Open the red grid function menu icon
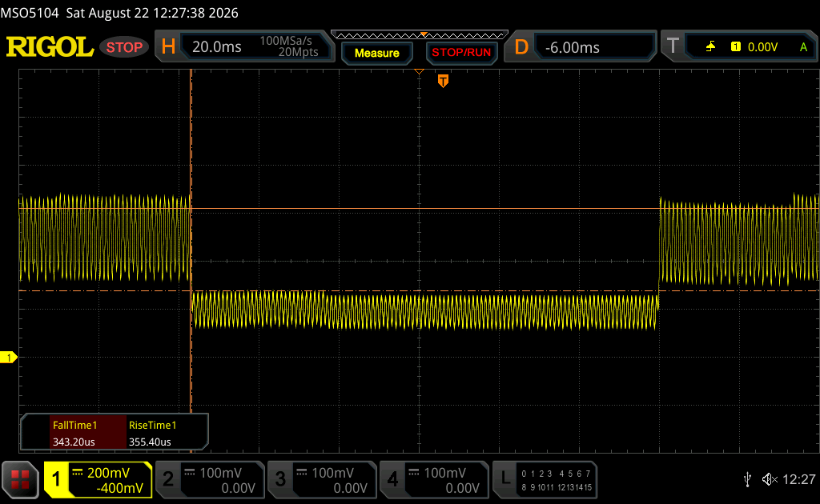Screen dimensions: 820x504 point(20,479)
